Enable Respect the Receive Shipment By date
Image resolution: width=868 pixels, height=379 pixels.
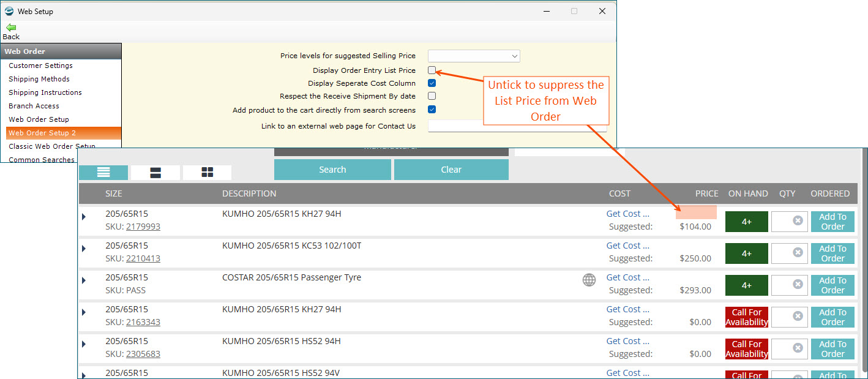432,96
